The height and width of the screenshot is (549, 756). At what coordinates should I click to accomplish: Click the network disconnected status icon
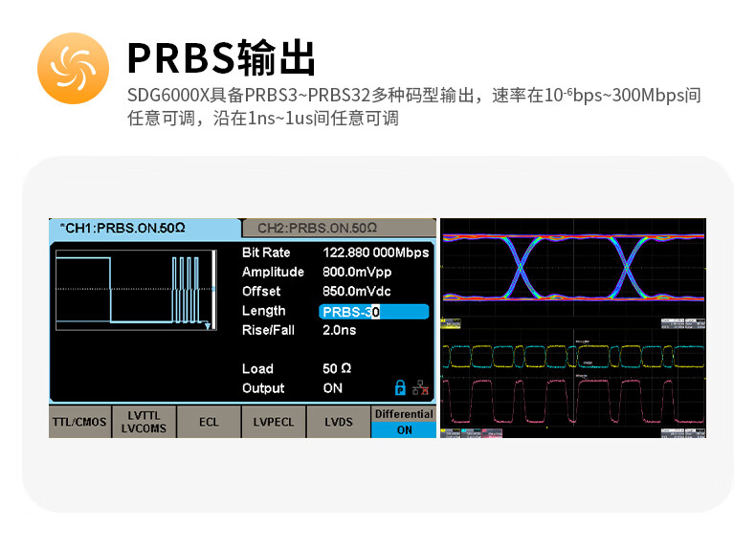pos(421,387)
